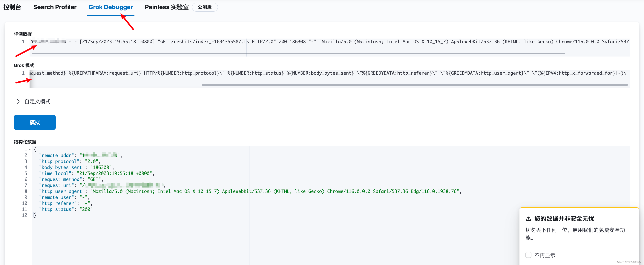Image resolution: width=644 pixels, height=265 pixels.
Task: Select the Grok Debugger tab
Action: (x=111, y=7)
